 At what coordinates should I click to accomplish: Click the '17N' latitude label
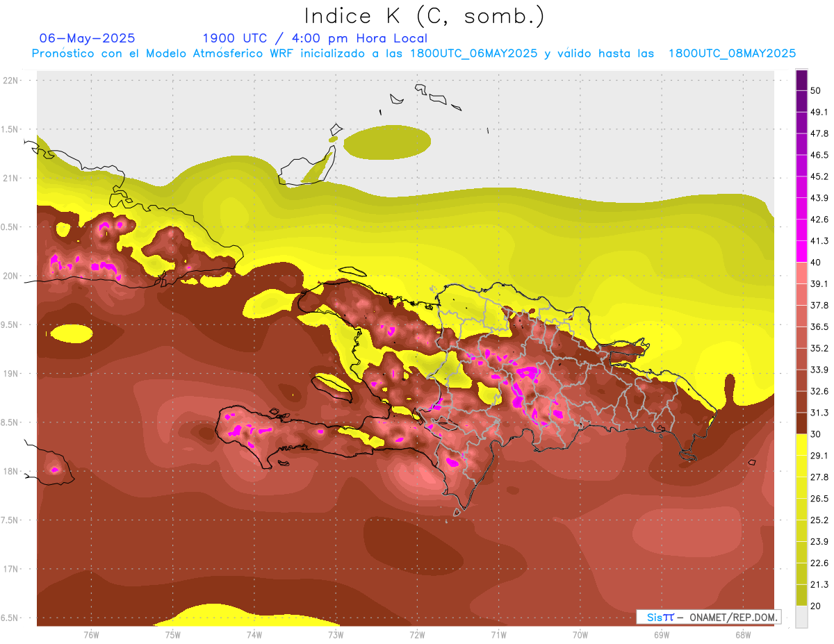[x=12, y=569]
